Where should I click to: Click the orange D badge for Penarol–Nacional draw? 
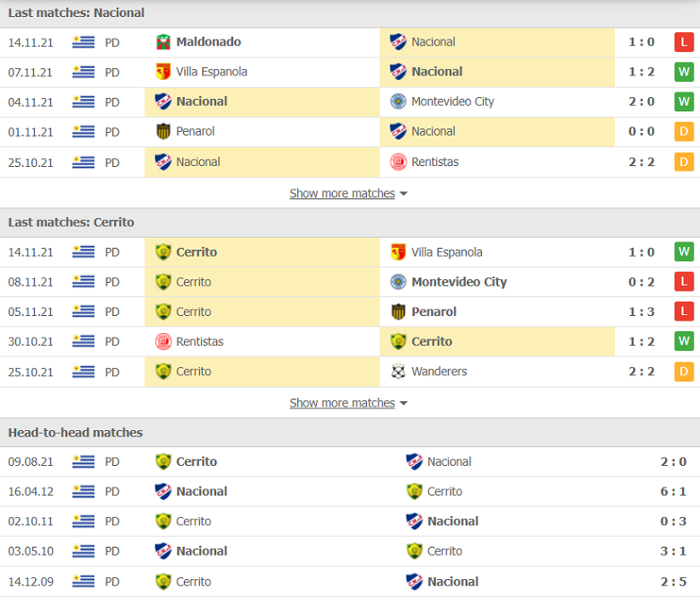coord(684,132)
